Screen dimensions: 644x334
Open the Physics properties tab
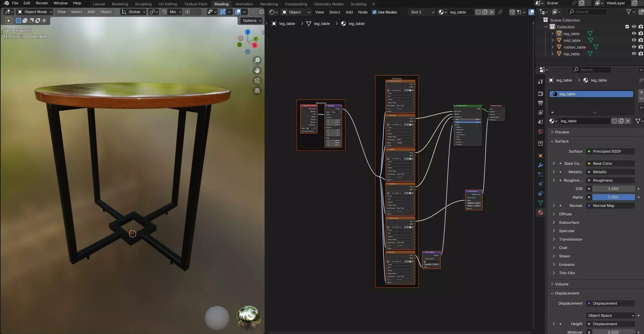click(x=541, y=184)
